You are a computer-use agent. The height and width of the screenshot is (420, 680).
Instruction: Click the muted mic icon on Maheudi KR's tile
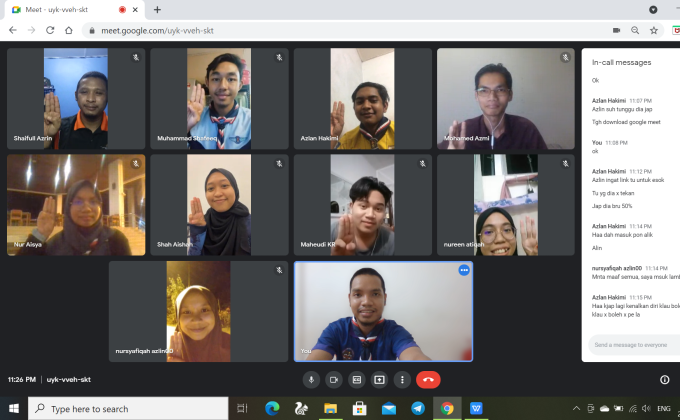pyautogui.click(x=422, y=164)
